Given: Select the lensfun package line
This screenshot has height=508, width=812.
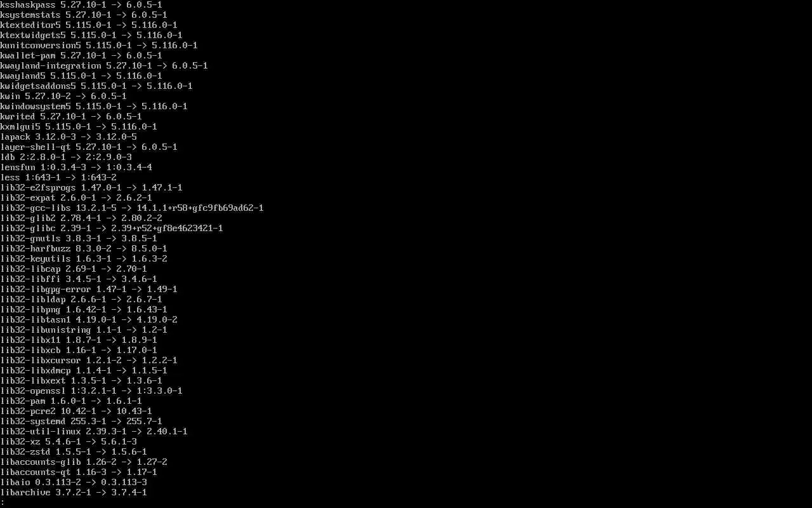Looking at the screenshot, I should tap(76, 167).
